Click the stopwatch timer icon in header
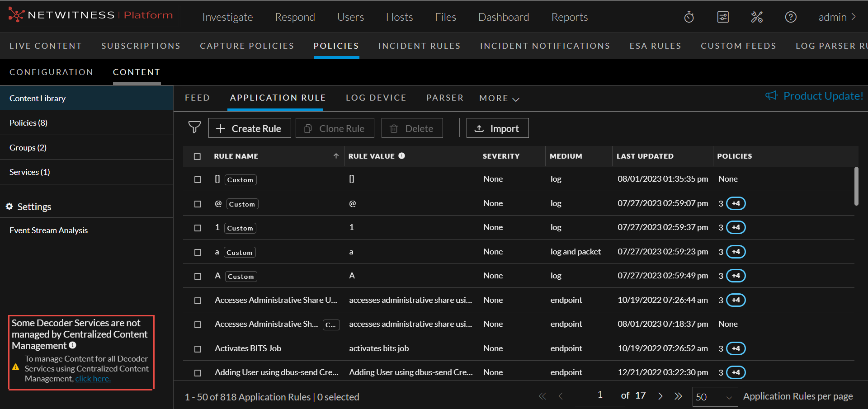Image resolution: width=868 pixels, height=409 pixels. coord(689,17)
